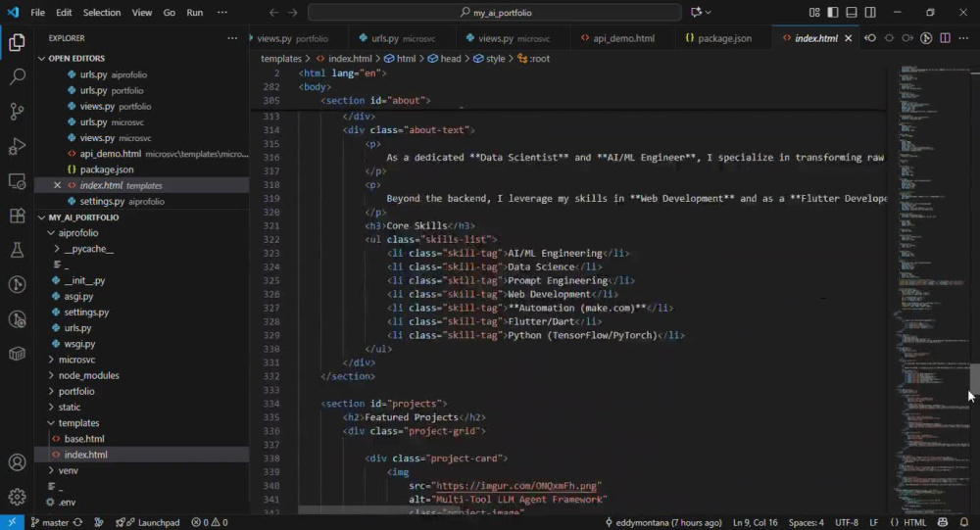Switch to the package.json tab
This screenshot has width=980, height=530.
(x=718, y=38)
